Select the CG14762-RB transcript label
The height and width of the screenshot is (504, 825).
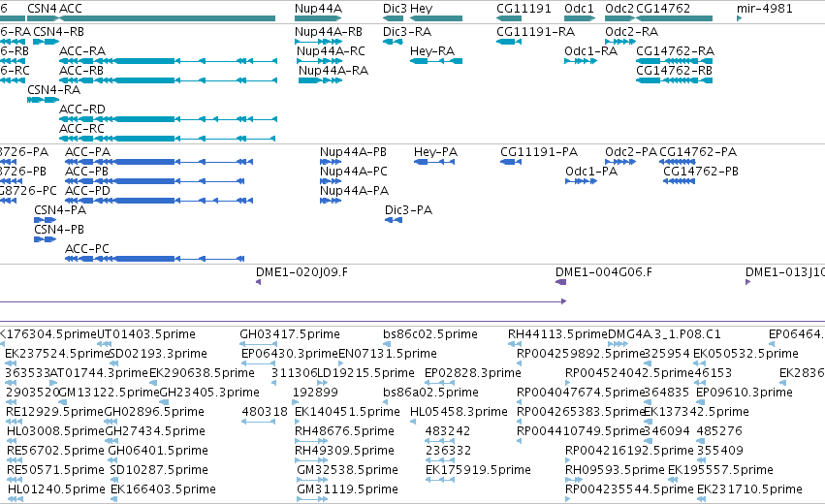[674, 71]
